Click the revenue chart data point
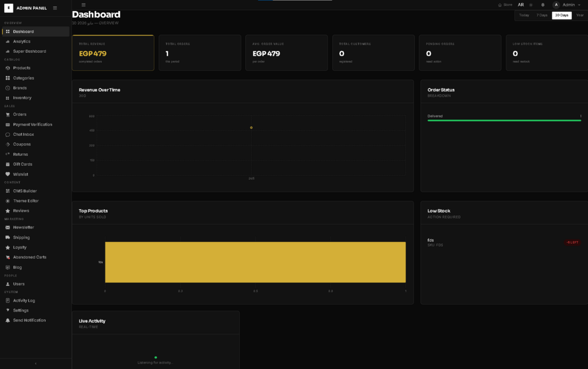This screenshot has height=369, width=588. pyautogui.click(x=251, y=128)
